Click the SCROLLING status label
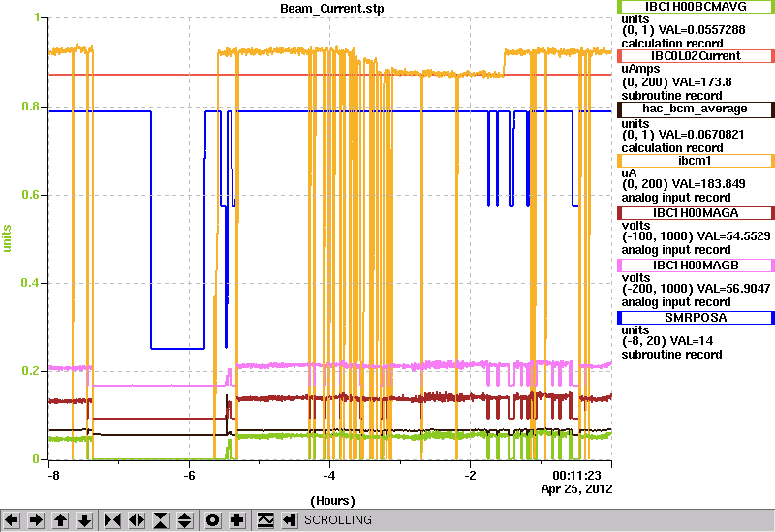Viewport: 775px width, 532px height. [337, 520]
